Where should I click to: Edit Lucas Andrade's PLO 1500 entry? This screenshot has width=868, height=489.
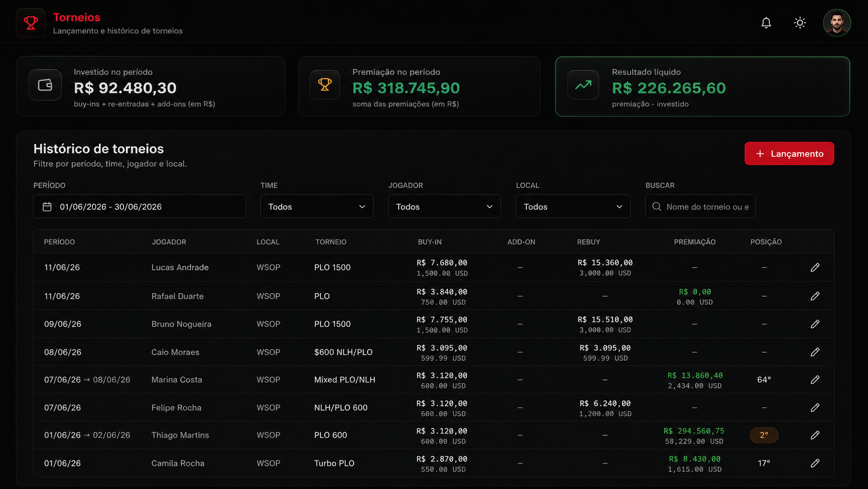coord(815,268)
